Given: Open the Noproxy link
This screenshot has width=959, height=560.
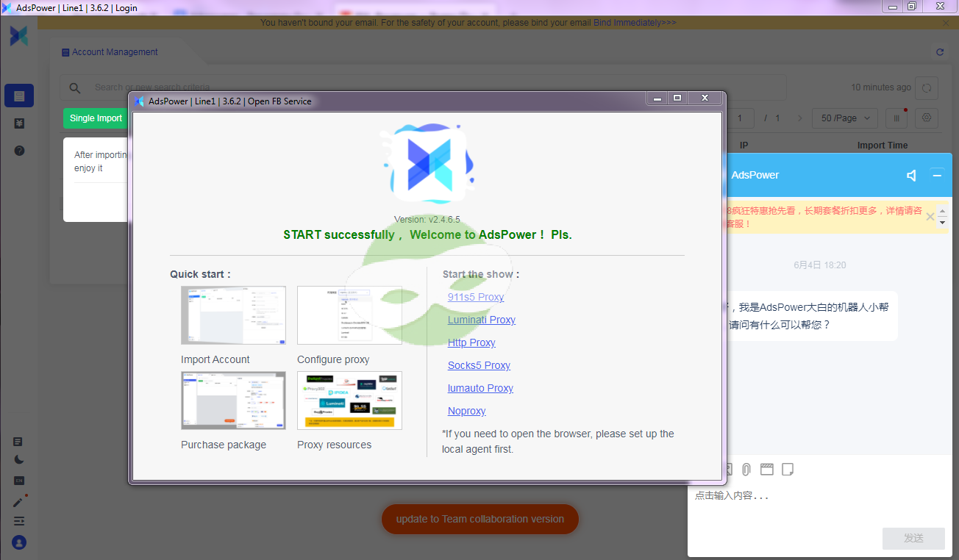Looking at the screenshot, I should (467, 411).
